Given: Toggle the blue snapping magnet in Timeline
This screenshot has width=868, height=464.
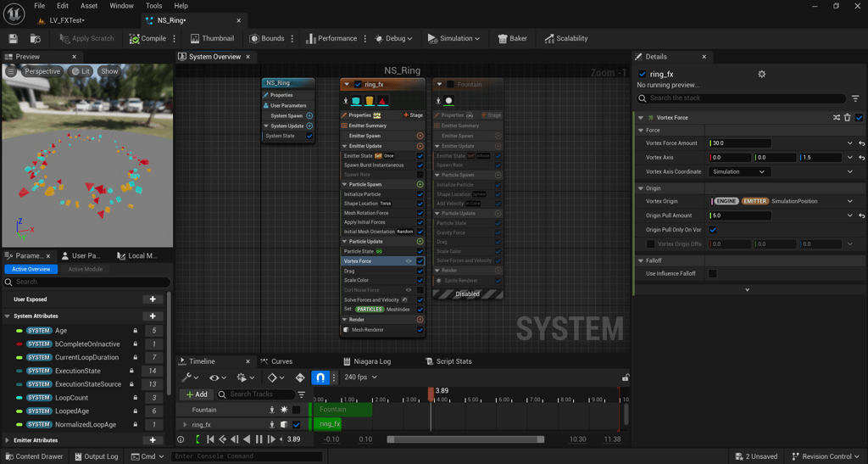Looking at the screenshot, I should (320, 377).
